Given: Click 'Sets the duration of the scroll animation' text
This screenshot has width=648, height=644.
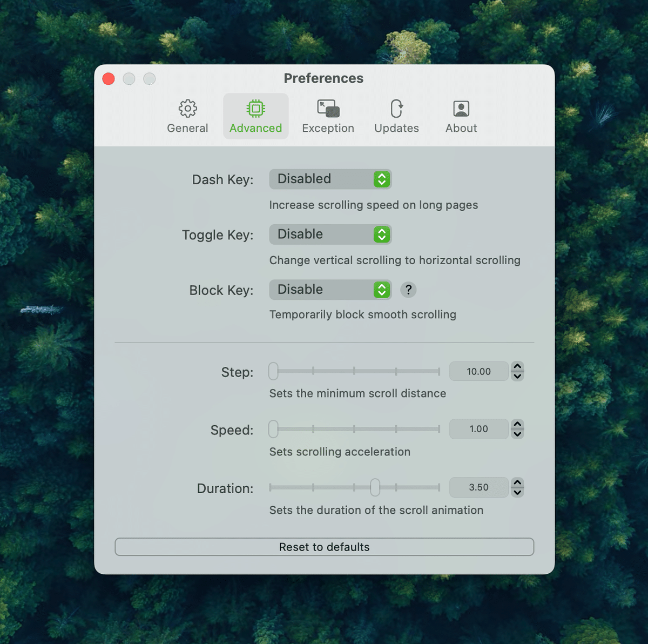Looking at the screenshot, I should (376, 510).
